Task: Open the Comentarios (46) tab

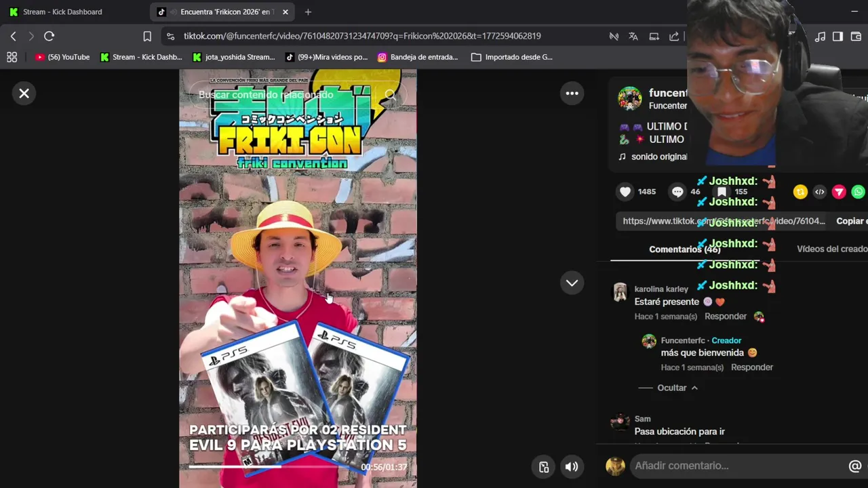Action: point(684,249)
